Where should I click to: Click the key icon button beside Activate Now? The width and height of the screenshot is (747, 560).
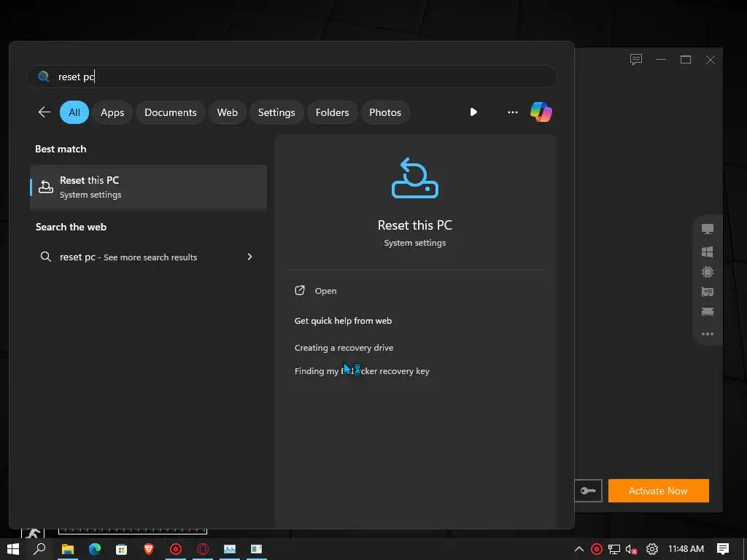click(589, 491)
